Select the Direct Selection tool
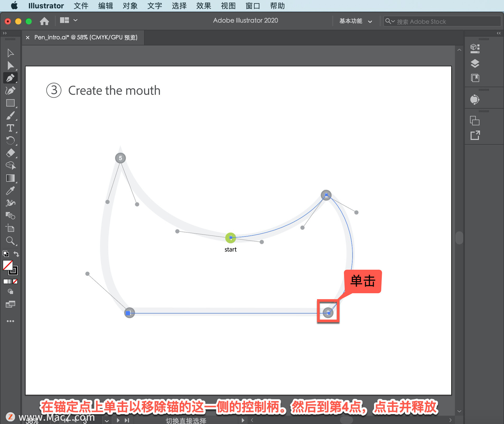 tap(10, 66)
